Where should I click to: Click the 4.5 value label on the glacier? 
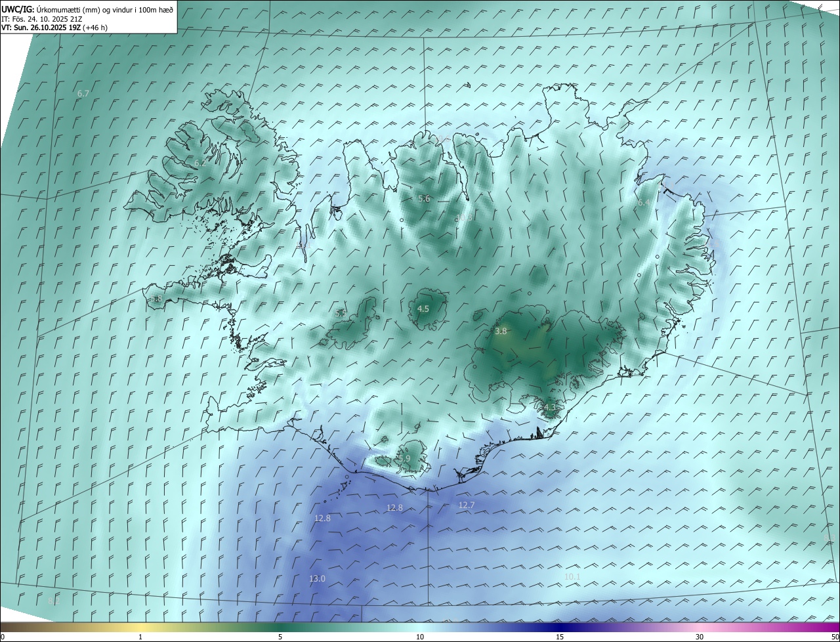[423, 309]
